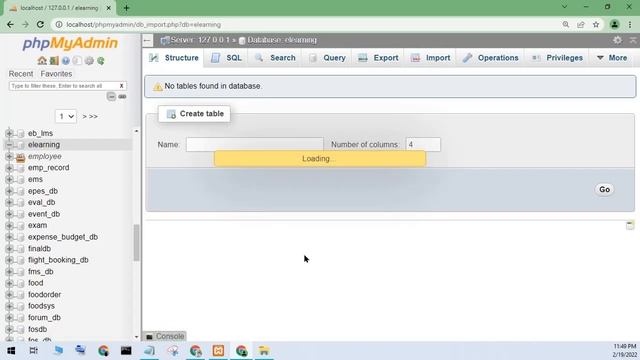Click the browser address bar URL

143,24
